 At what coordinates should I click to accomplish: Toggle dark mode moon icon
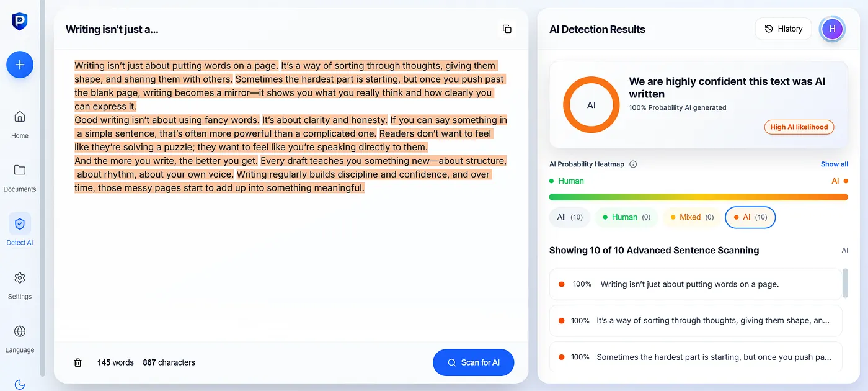click(20, 385)
